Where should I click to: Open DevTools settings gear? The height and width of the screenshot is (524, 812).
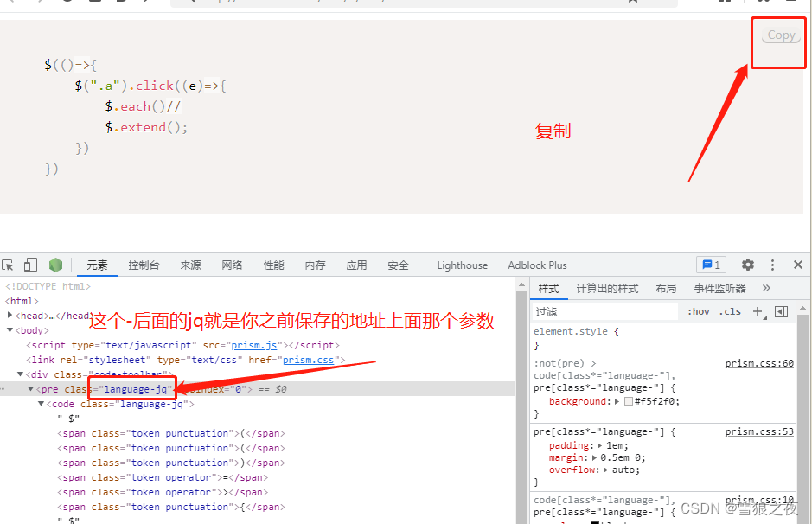pos(747,265)
